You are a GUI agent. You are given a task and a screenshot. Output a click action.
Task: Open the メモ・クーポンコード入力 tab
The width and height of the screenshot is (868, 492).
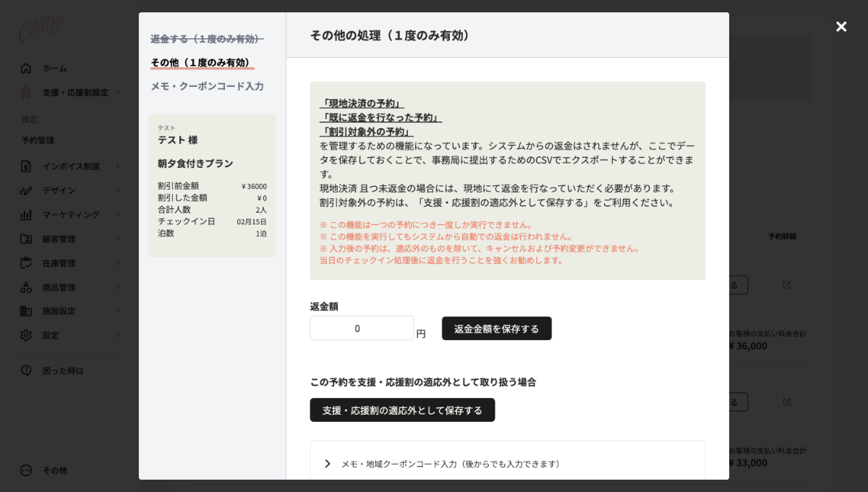tap(207, 86)
